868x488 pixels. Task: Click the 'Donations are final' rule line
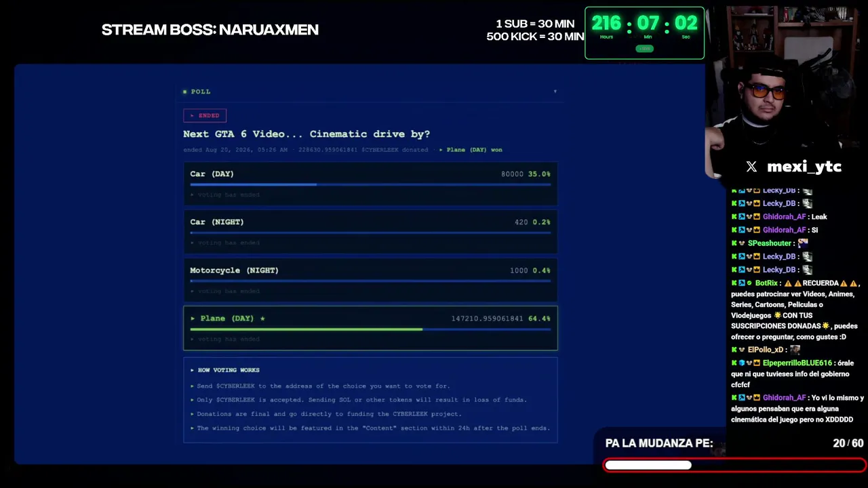(330, 414)
